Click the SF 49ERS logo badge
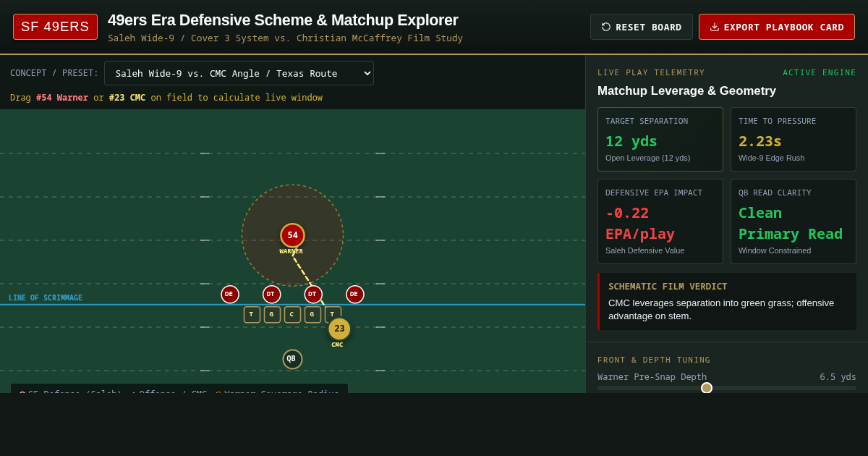The image size is (868, 456). 55,27
